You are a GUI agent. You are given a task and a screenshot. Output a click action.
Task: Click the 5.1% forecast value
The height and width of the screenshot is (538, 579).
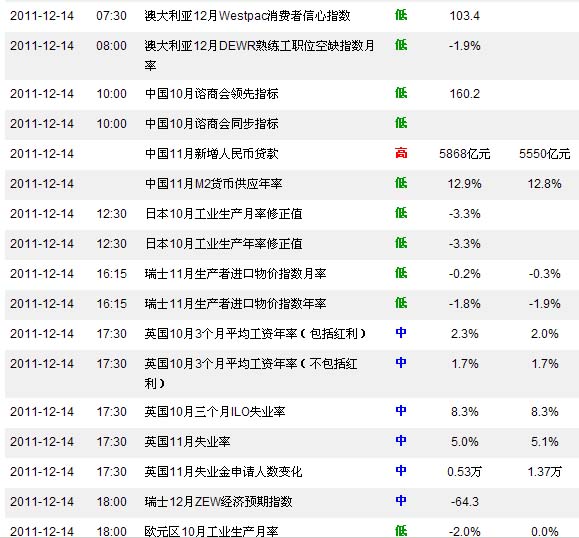click(545, 441)
